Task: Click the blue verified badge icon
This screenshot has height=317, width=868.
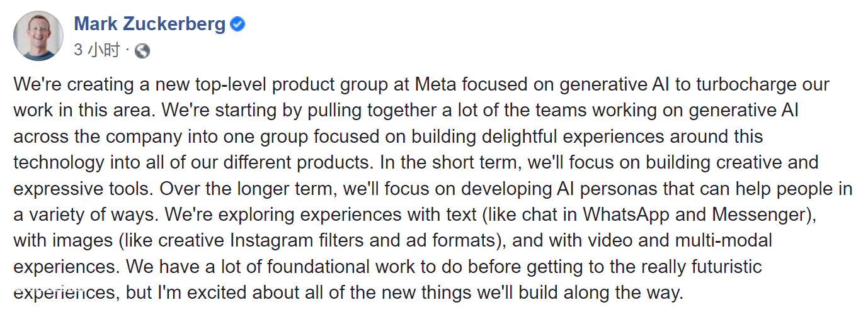Action: pyautogui.click(x=237, y=25)
